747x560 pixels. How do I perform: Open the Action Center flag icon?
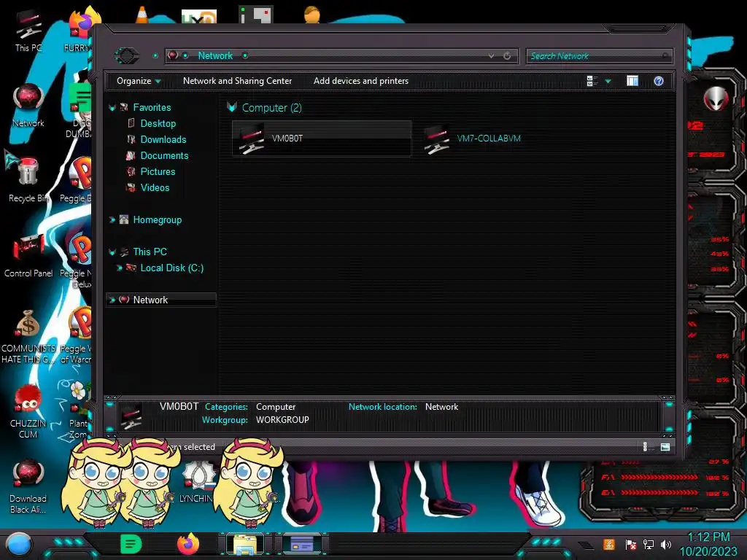(x=631, y=544)
